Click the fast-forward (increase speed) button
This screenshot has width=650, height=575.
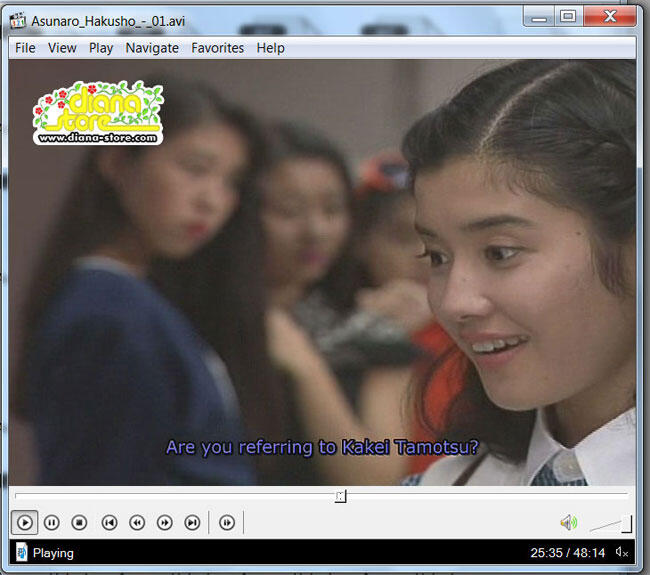pos(165,523)
